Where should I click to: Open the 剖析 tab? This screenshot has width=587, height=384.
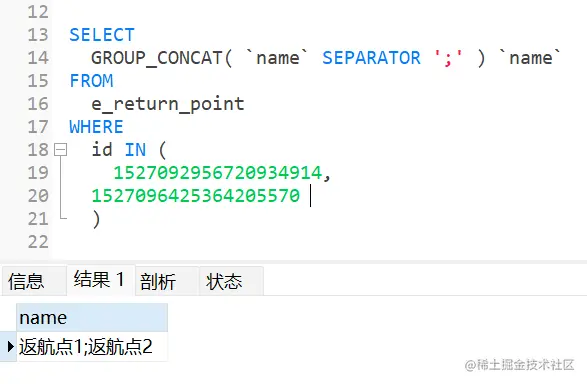167,281
